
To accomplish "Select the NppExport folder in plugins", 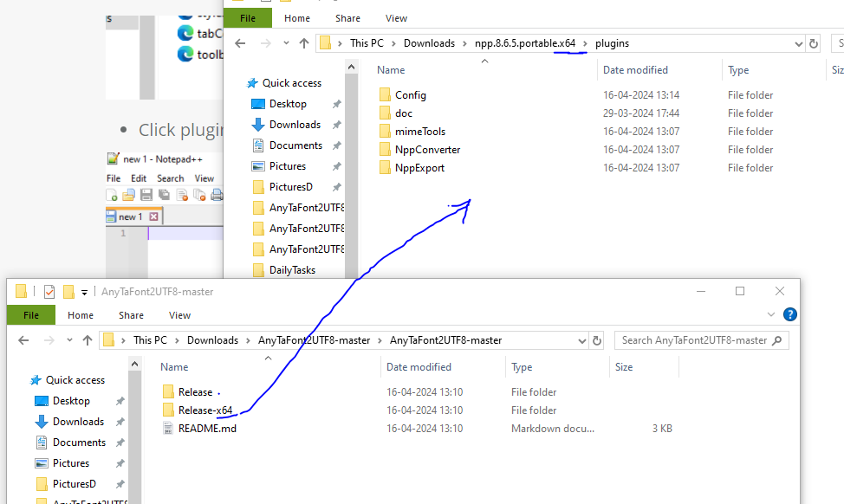I will (x=419, y=168).
